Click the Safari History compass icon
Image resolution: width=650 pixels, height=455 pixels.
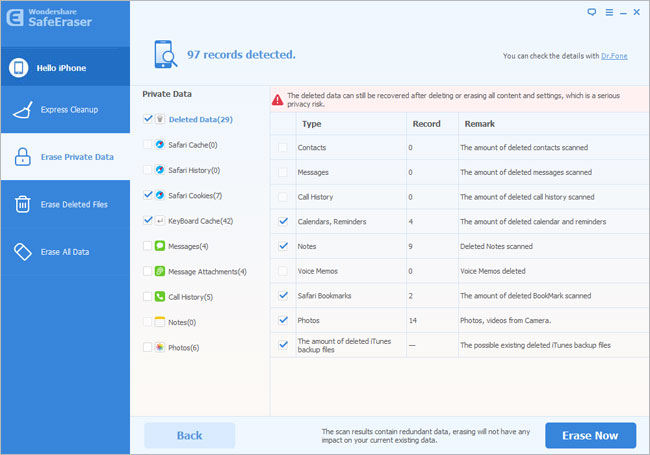160,169
